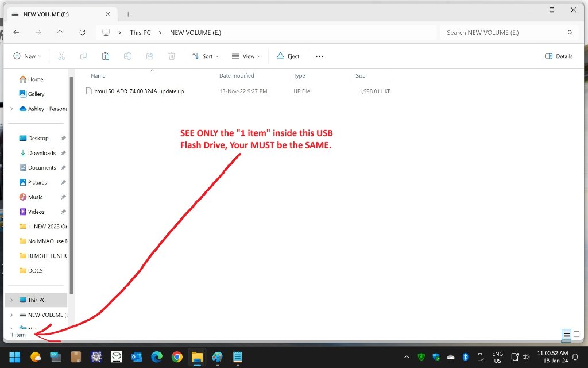This screenshot has height=368, width=588.
Task: Refresh the NEW VOLUME (E:) folder view
Action: click(83, 33)
